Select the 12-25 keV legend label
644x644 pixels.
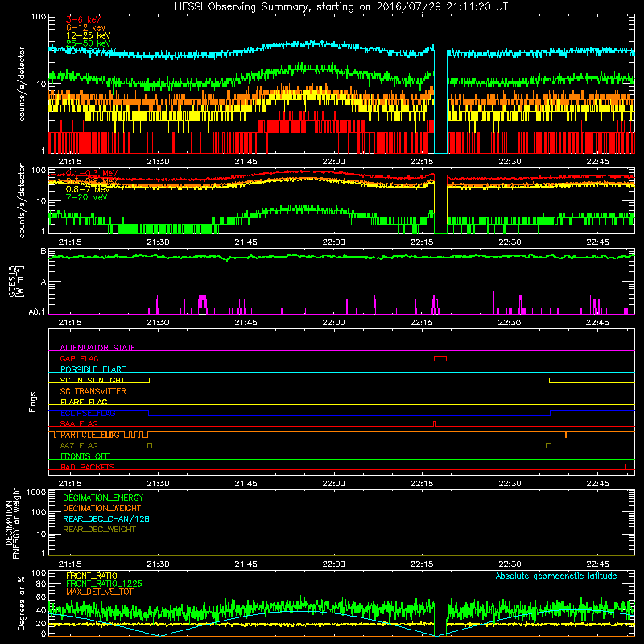[x=89, y=35]
